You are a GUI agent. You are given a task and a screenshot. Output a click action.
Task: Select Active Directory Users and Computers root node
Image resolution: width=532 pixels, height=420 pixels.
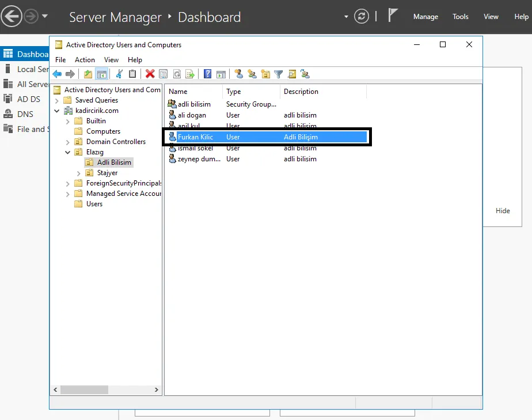[112, 90]
